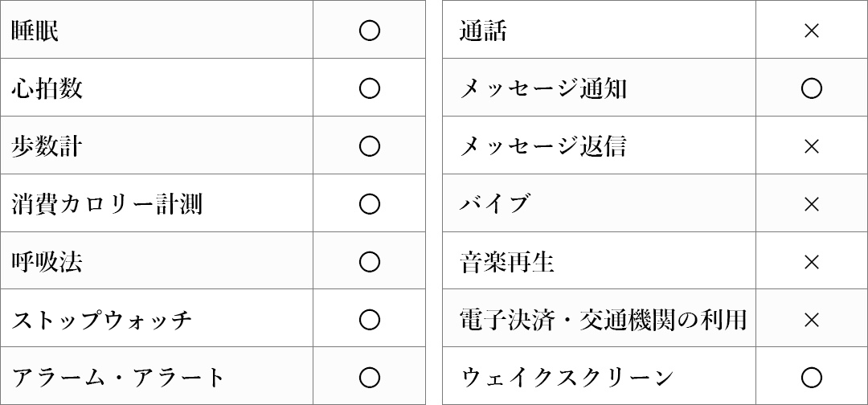Click the circle mark beside 呼吸法
The image size is (868, 405).
369,262
